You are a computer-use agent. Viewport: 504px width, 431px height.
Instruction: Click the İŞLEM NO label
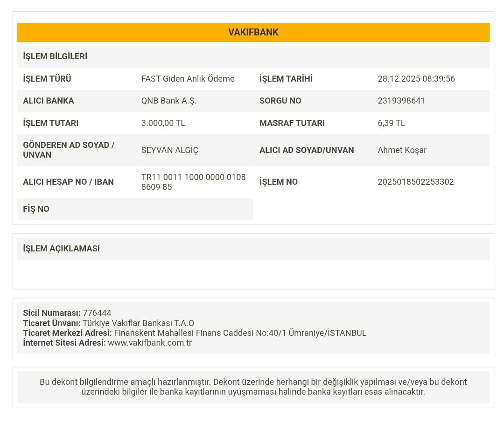279,182
